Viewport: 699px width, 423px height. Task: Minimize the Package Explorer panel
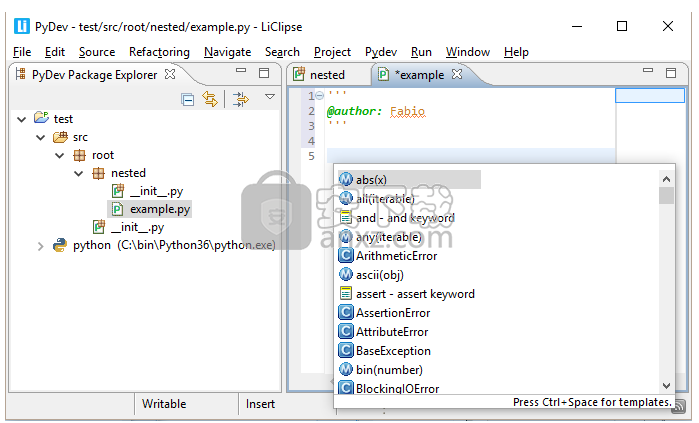241,70
